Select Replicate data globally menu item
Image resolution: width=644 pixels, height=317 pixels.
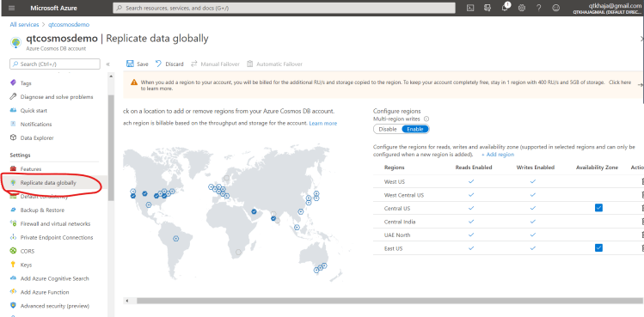coord(48,183)
